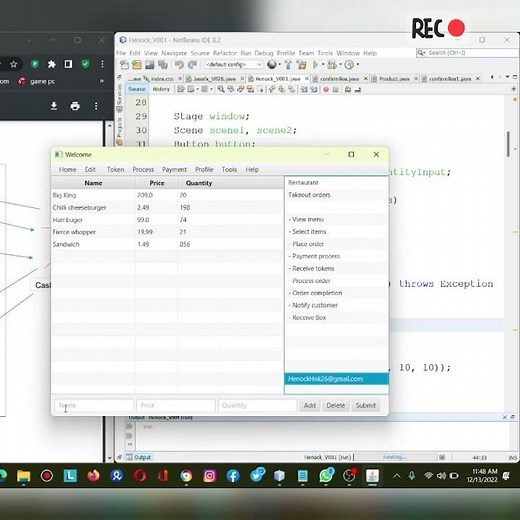Open the Debug menu in NetBeans
The image size is (520, 520).
(x=264, y=53)
